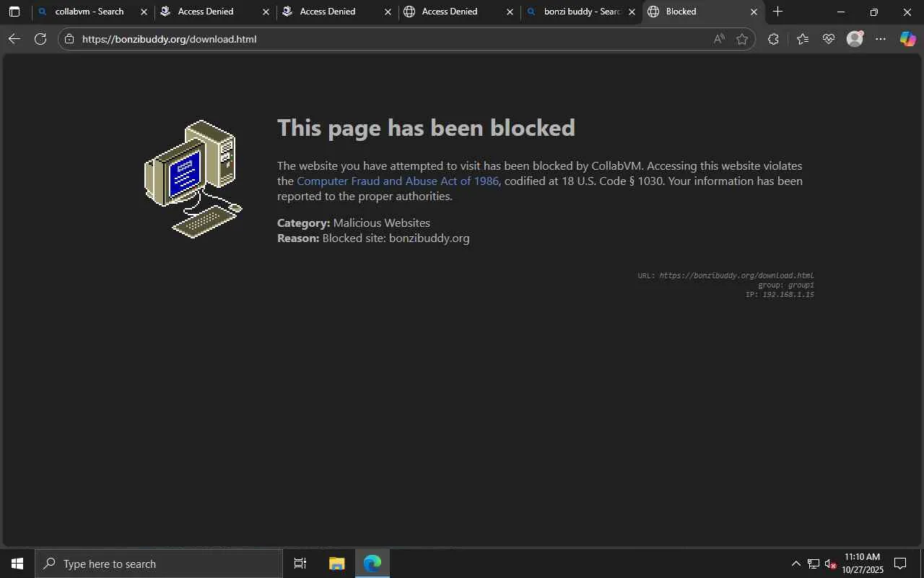Close the Blocked tab
924x578 pixels.
(x=754, y=12)
